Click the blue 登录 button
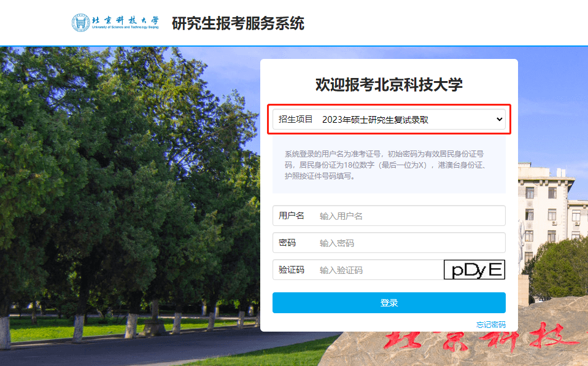 pos(389,303)
